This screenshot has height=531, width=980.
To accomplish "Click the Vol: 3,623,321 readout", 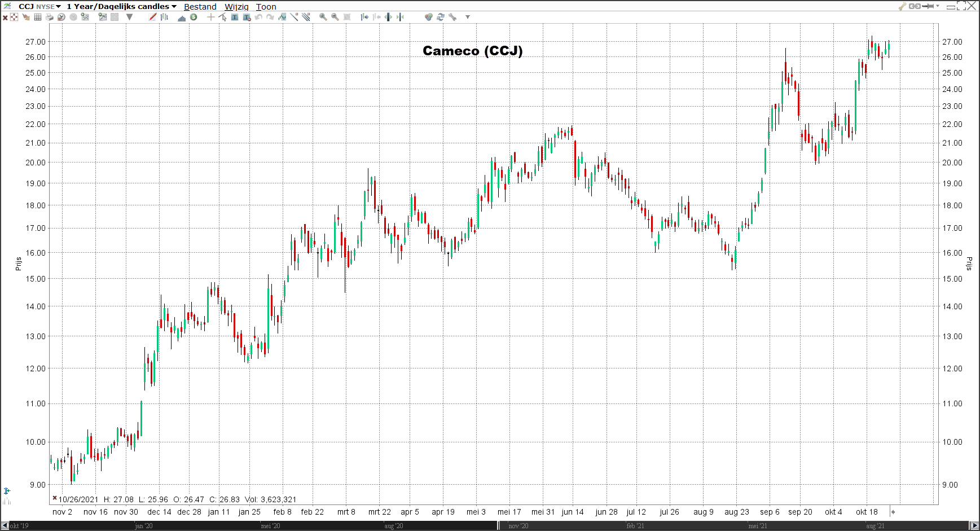I will (x=271, y=499).
